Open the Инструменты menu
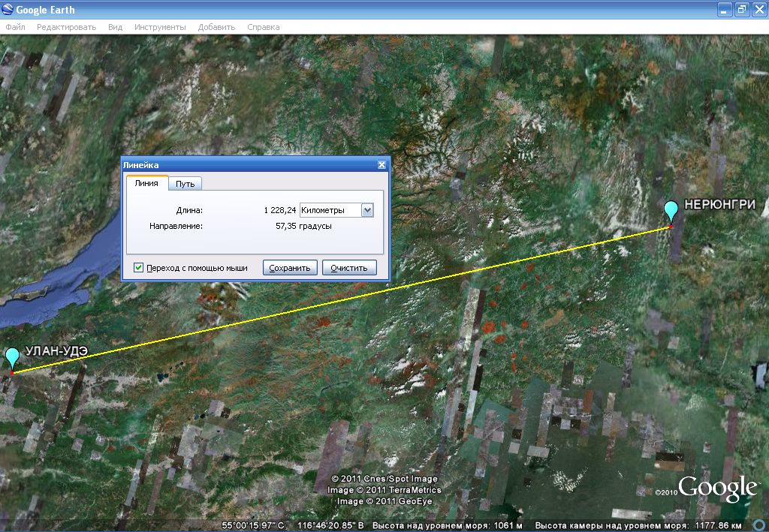This screenshot has height=532, width=769. pyautogui.click(x=160, y=27)
